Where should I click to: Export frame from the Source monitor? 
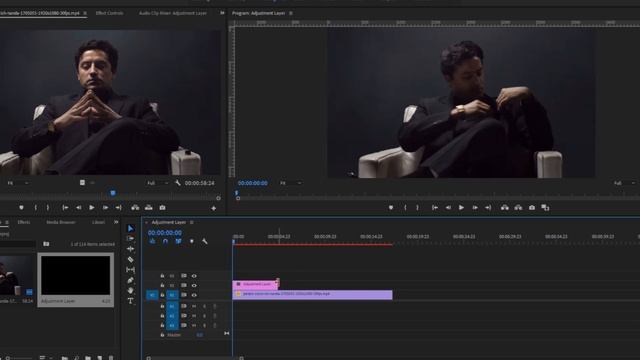tap(162, 208)
